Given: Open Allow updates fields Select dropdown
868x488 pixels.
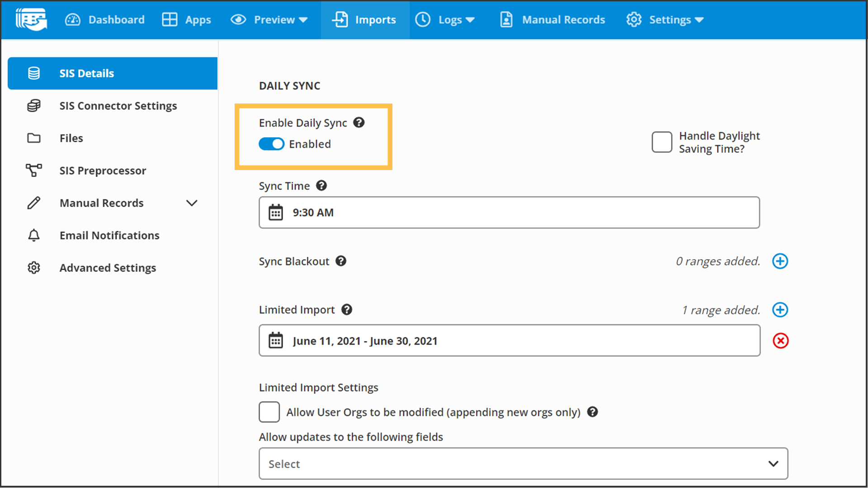Looking at the screenshot, I should point(523,464).
